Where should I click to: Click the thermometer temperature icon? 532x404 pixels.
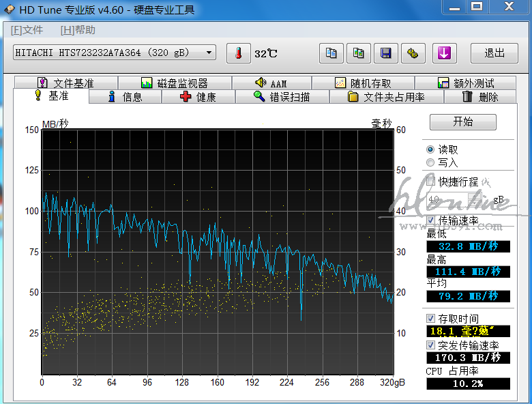[x=239, y=53]
